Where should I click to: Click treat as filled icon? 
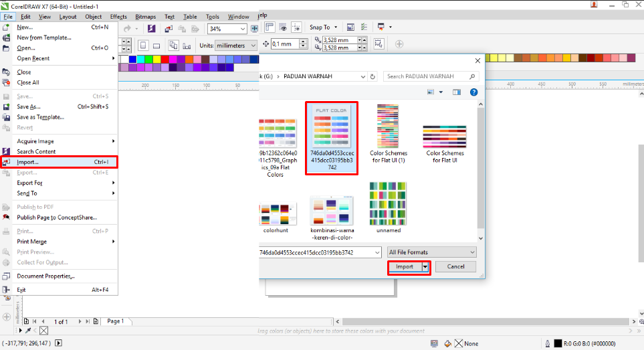coord(379,44)
